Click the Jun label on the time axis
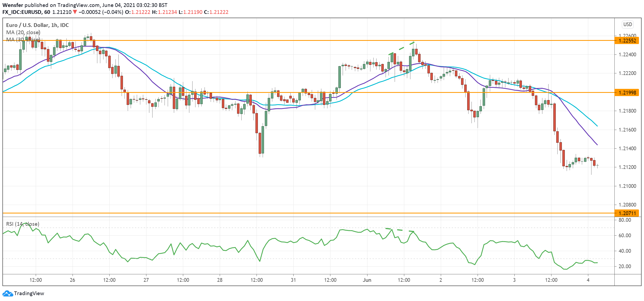 click(x=367, y=280)
